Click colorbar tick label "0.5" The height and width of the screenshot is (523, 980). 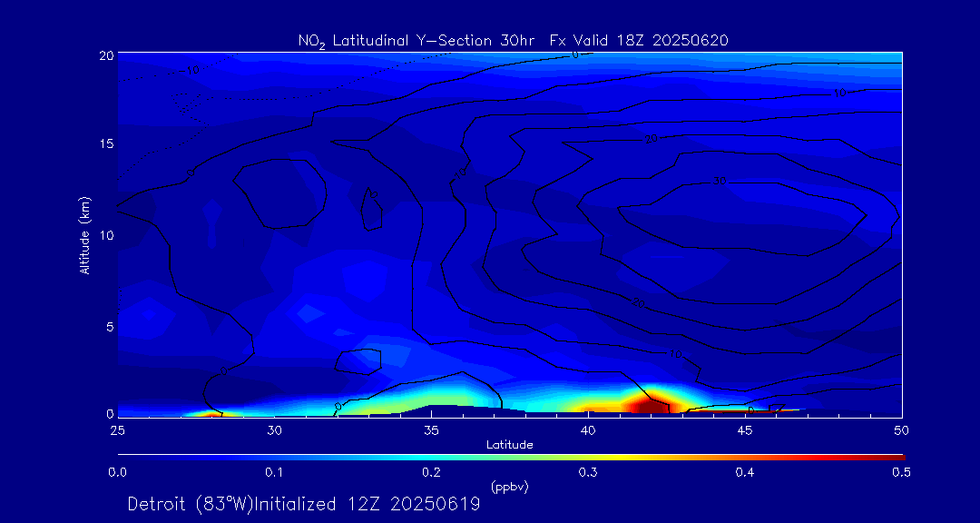click(x=901, y=472)
